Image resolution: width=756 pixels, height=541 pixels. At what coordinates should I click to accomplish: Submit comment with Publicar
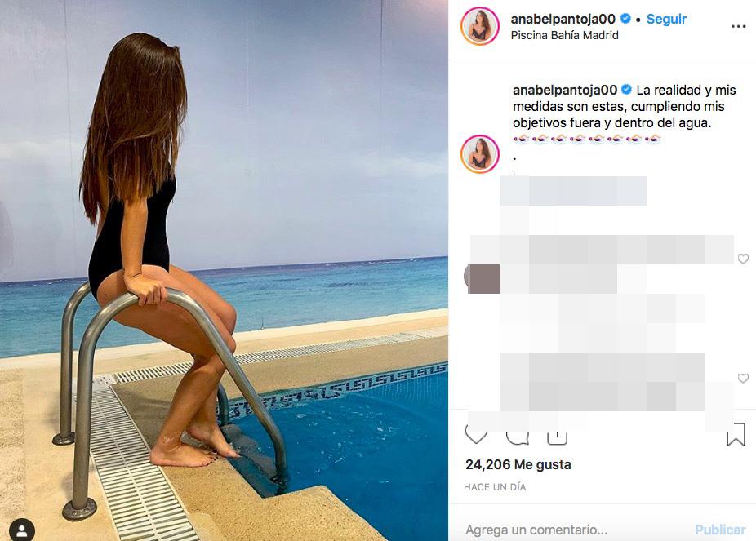(x=720, y=530)
